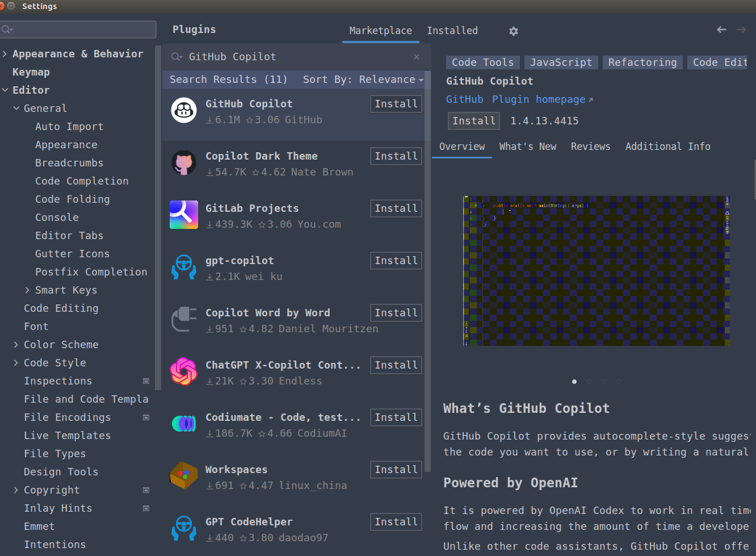
Task: Install GitHub Copilot from the results list
Action: (x=396, y=104)
